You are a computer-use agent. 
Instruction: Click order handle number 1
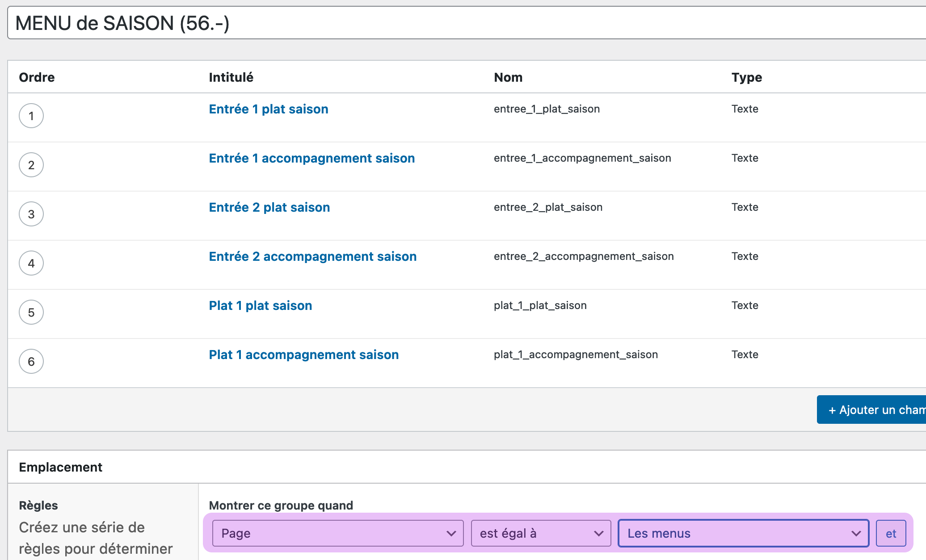pos(31,116)
